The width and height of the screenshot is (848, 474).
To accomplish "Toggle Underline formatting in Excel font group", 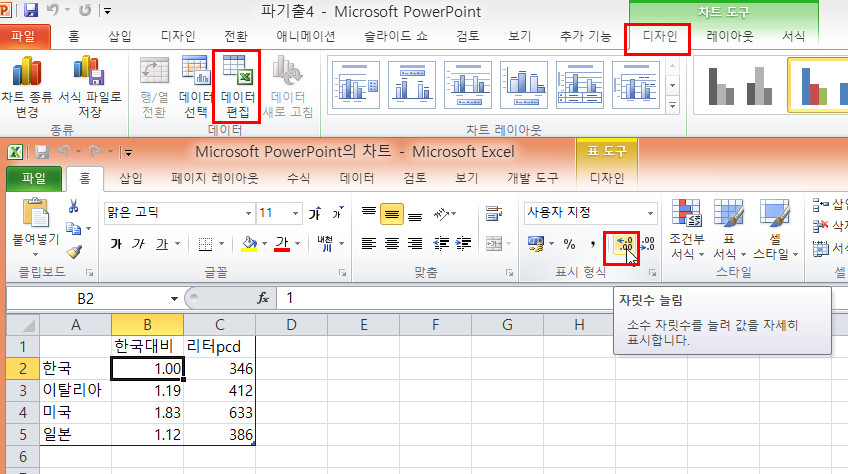I will tap(162, 244).
